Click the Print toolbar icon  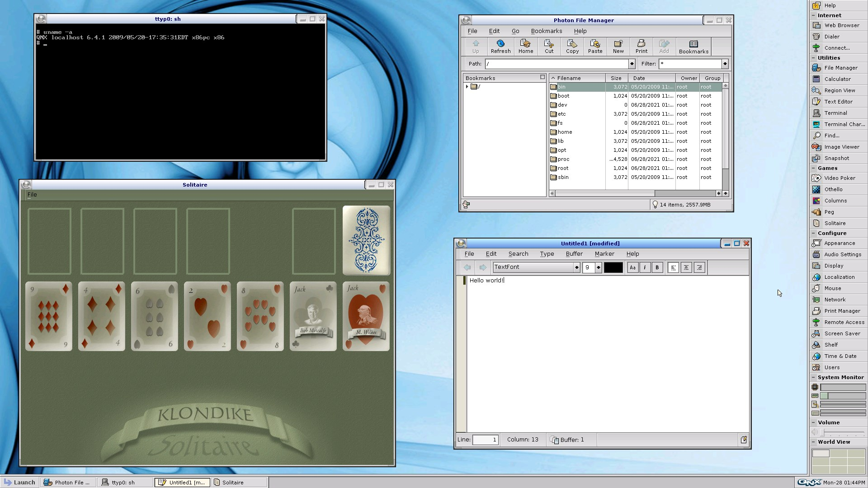pyautogui.click(x=641, y=46)
